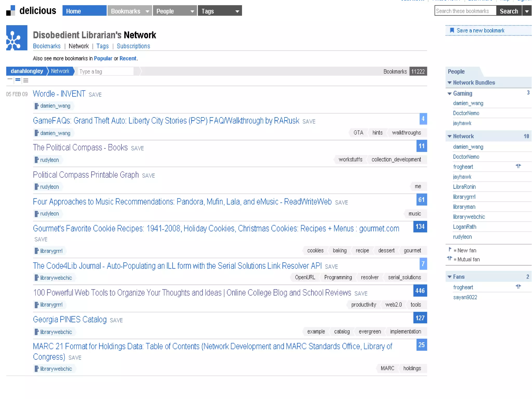532x399 pixels.
Task: Select the three-line full detail view
Action: pyautogui.click(x=26, y=80)
